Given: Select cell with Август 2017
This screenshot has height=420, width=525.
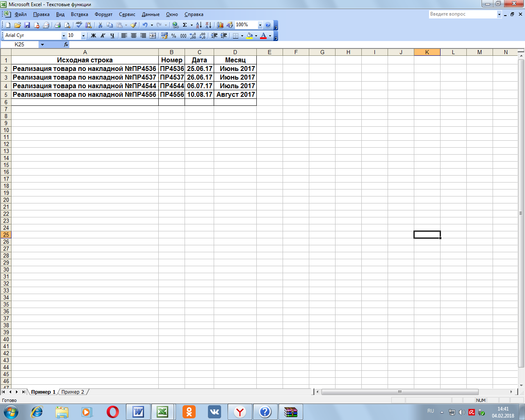Looking at the screenshot, I should point(235,94).
